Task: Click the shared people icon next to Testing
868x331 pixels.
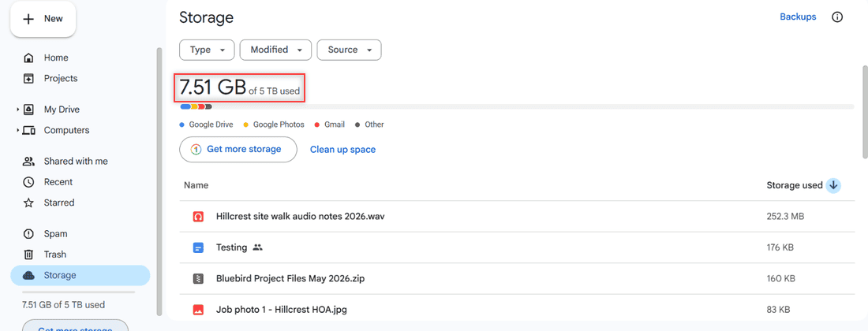Action: (x=257, y=247)
